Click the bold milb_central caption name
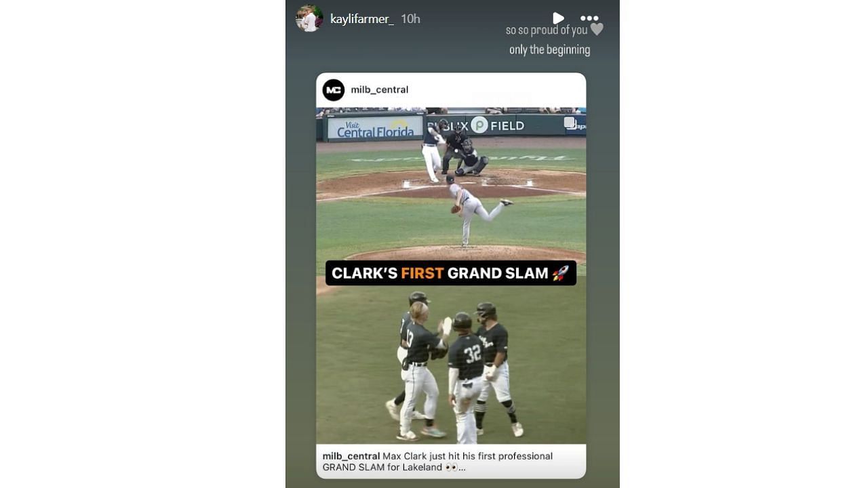Viewport: 868px width, 488px height. [x=351, y=456]
